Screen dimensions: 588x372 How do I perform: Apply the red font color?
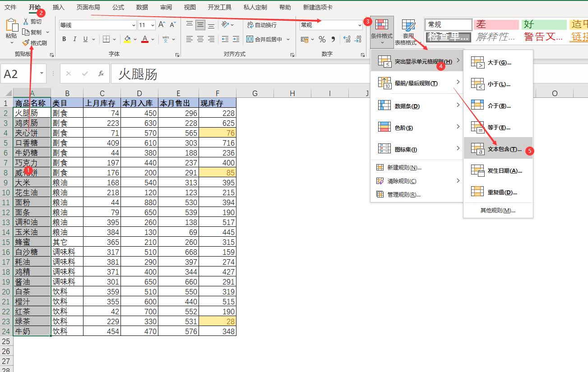[x=145, y=39]
